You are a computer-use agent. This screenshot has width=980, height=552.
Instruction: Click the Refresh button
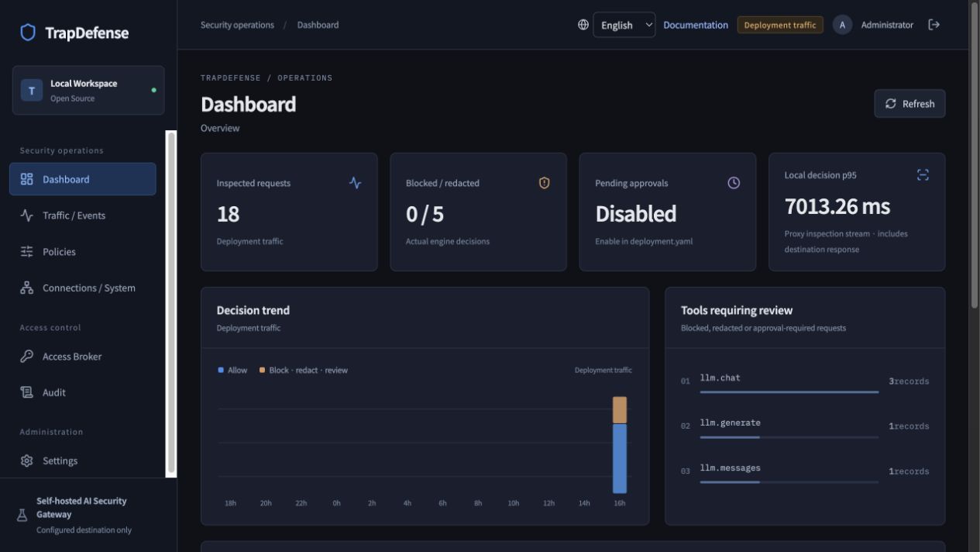(x=910, y=104)
